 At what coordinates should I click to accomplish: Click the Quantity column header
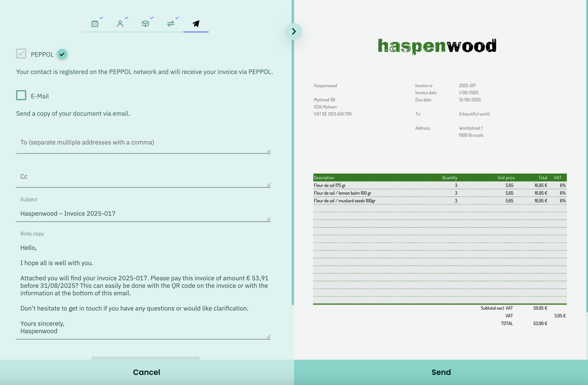(x=450, y=178)
